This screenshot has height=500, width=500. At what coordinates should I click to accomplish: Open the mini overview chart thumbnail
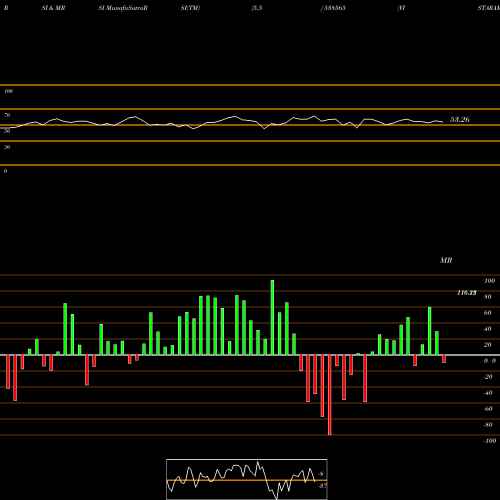247,479
